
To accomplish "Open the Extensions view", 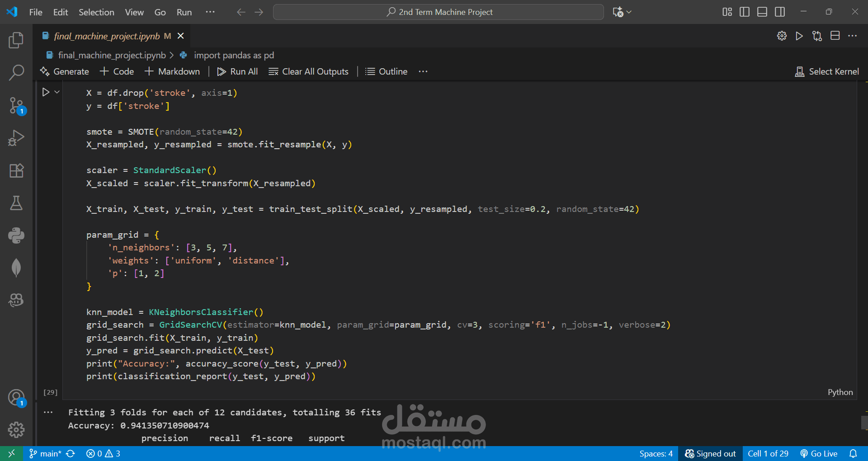I will [x=16, y=171].
